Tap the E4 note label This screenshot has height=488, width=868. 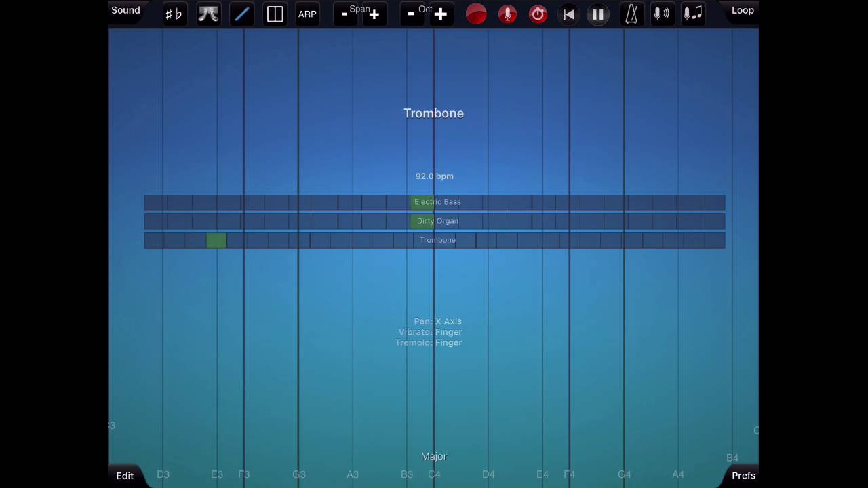(x=542, y=474)
